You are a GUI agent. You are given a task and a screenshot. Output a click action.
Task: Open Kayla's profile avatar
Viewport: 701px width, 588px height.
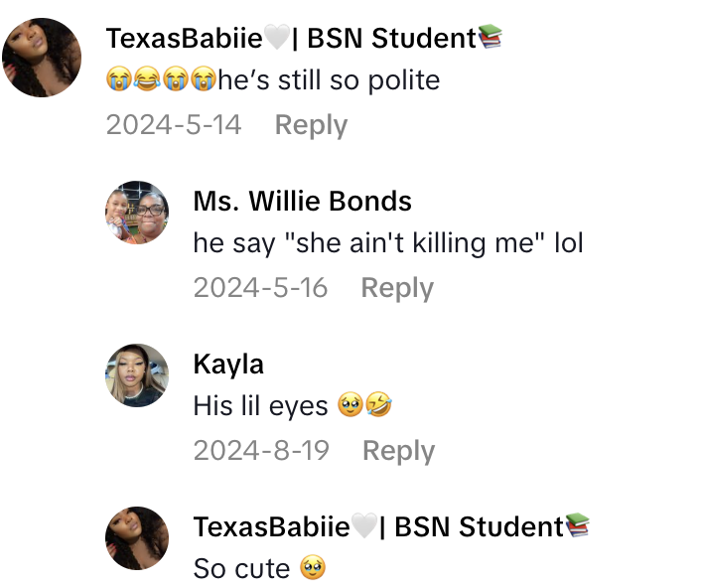137,375
